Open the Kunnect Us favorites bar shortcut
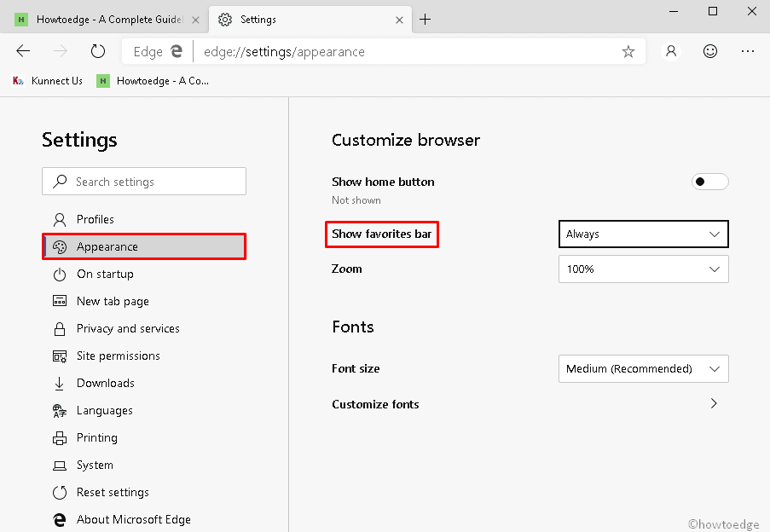This screenshot has width=770, height=532. coord(47,80)
